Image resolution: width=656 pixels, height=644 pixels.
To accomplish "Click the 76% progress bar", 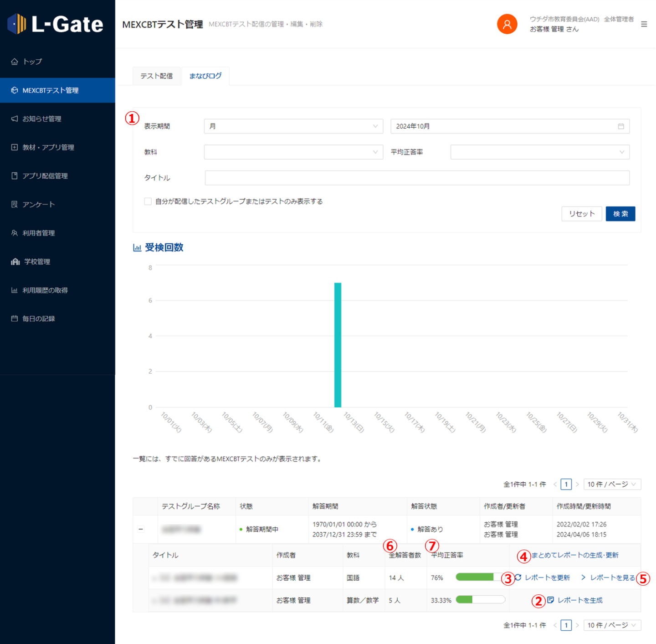I will pyautogui.click(x=480, y=577).
